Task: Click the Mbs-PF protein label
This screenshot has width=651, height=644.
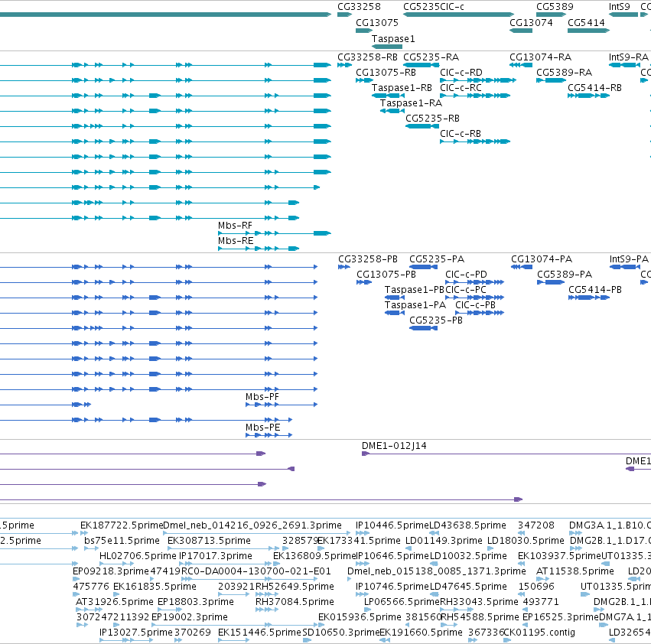Action: tap(262, 398)
